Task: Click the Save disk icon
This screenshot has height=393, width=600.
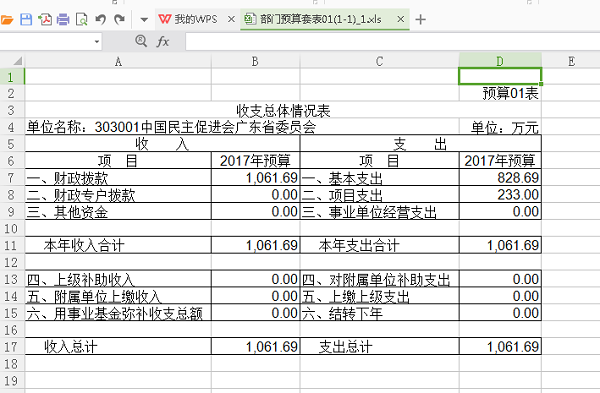Action: pos(26,19)
